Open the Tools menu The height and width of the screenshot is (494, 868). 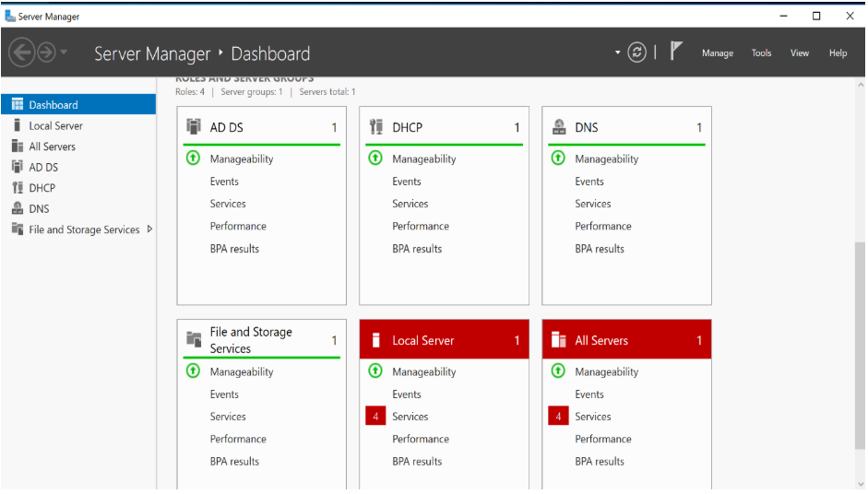pyautogui.click(x=761, y=53)
